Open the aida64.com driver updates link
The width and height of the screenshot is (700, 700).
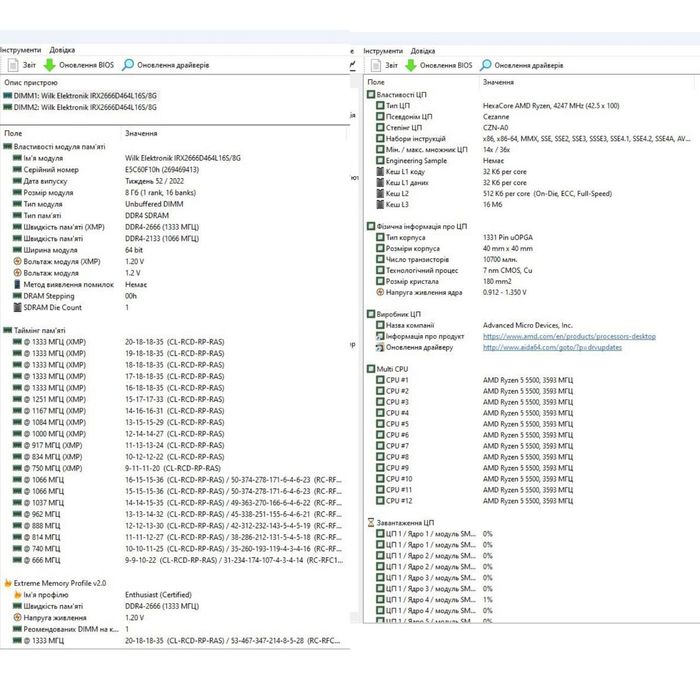coord(552,347)
